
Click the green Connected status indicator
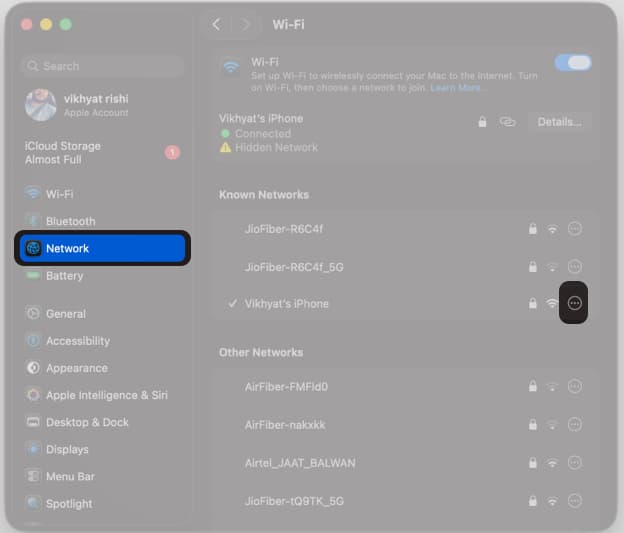(225, 133)
